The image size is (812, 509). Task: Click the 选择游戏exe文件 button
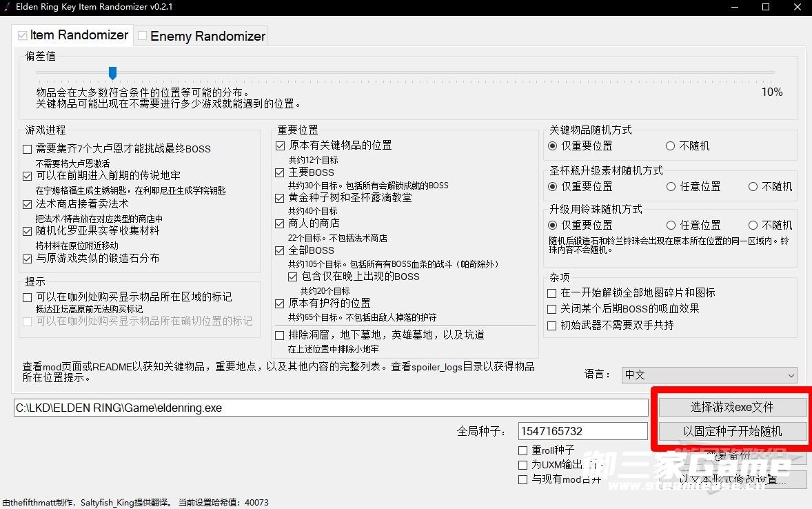coord(733,407)
